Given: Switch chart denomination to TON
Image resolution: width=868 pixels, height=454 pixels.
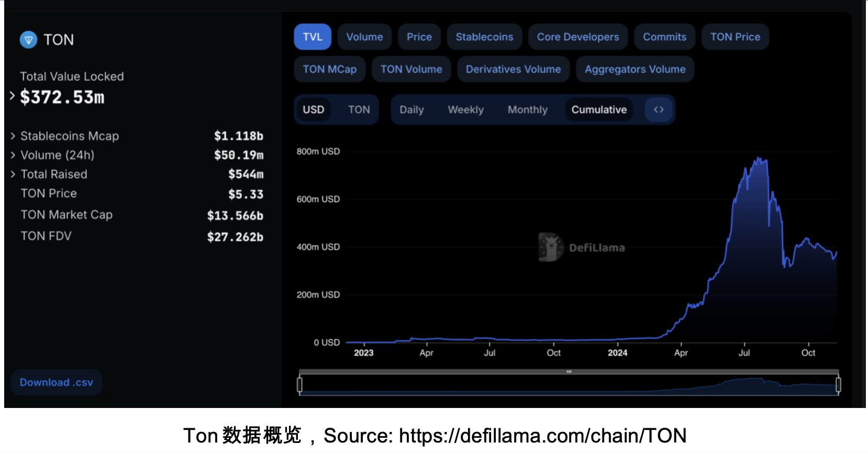Looking at the screenshot, I should coord(359,110).
